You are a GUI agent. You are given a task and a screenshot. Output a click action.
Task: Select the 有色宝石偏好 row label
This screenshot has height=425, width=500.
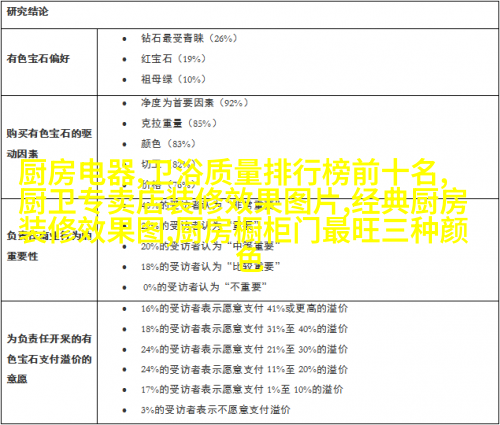point(38,59)
